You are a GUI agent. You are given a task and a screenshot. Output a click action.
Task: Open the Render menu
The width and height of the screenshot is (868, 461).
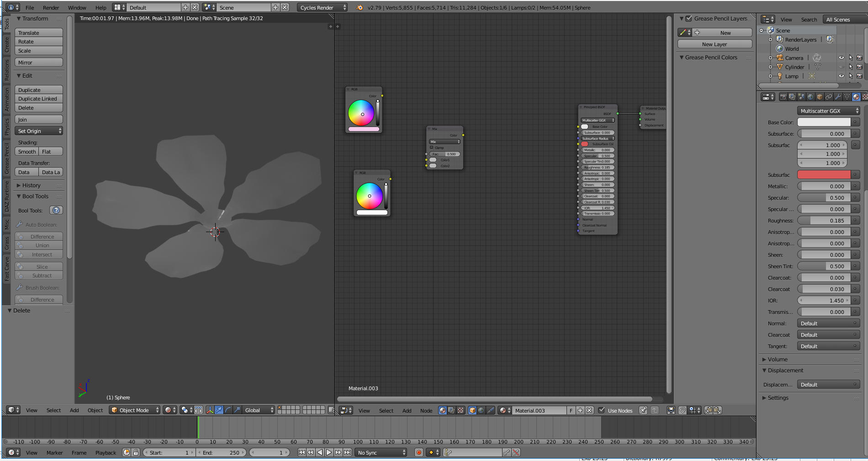[51, 7]
